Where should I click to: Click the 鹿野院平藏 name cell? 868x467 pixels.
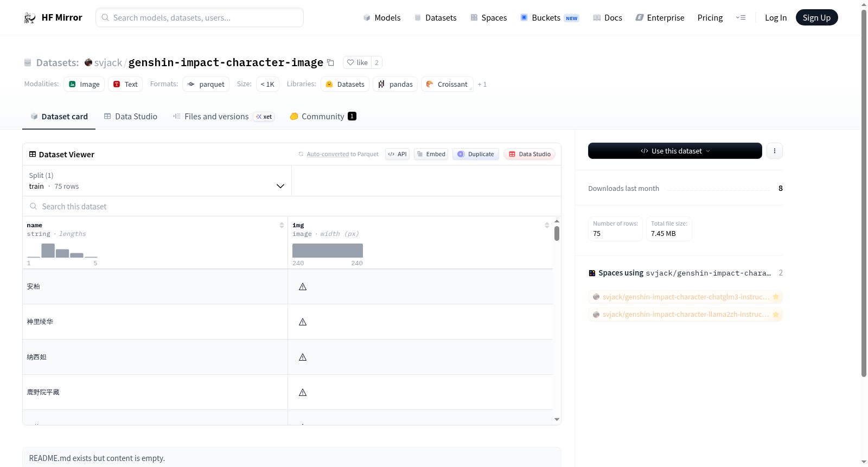155,392
